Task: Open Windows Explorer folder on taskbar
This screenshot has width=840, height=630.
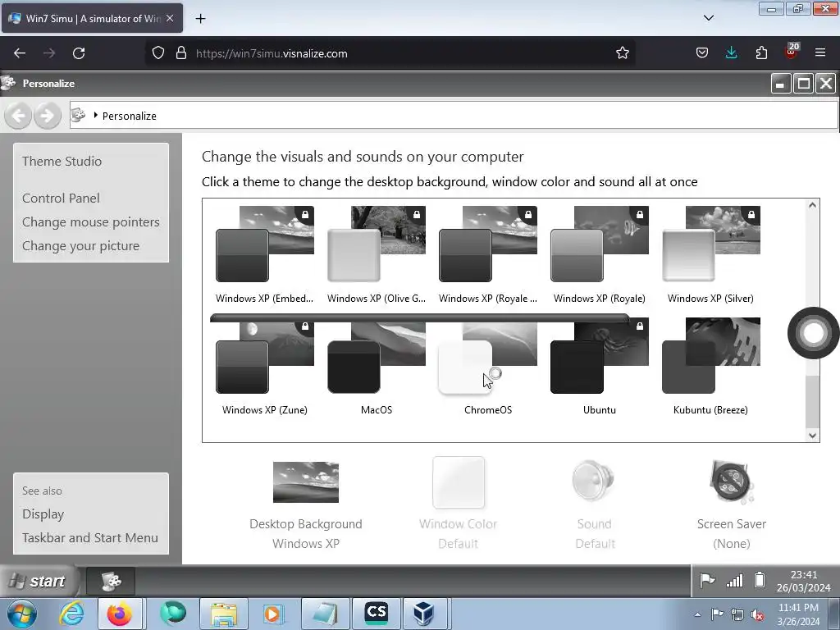Action: pyautogui.click(x=224, y=614)
